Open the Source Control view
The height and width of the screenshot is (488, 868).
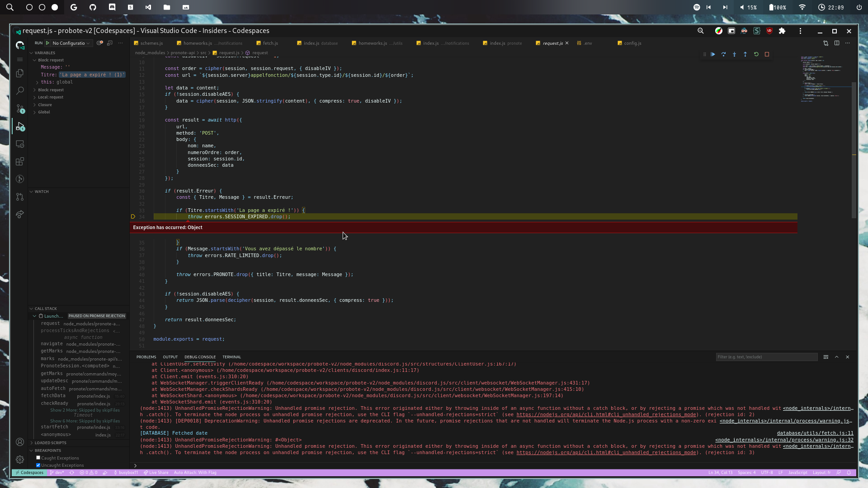20,109
